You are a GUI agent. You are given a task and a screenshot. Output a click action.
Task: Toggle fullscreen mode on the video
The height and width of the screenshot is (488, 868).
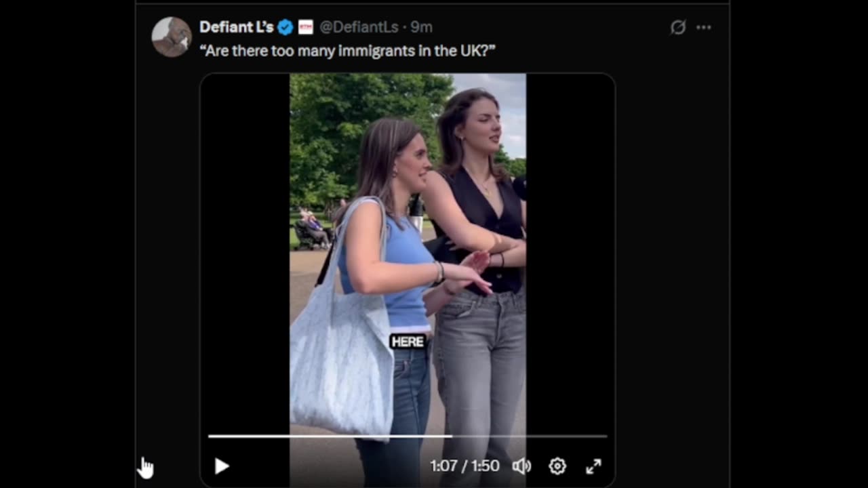[x=593, y=466]
